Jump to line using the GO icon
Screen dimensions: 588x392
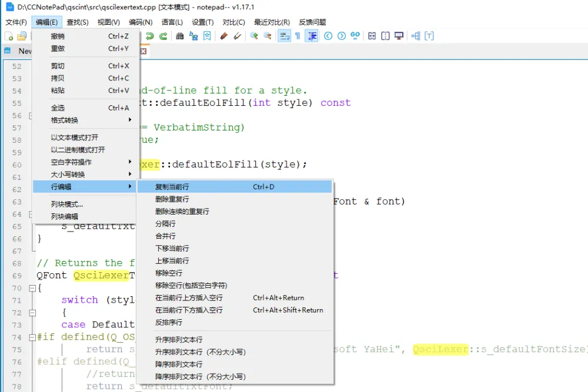pos(355,36)
